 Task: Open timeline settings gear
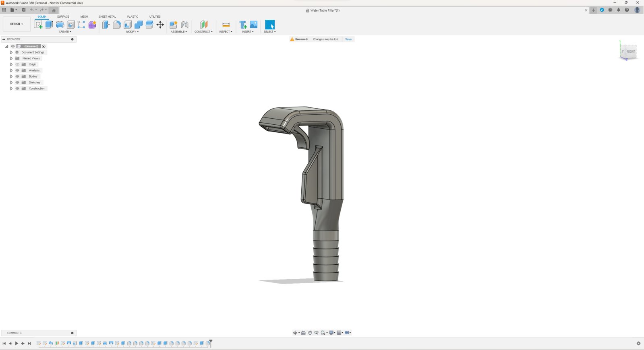point(638,343)
